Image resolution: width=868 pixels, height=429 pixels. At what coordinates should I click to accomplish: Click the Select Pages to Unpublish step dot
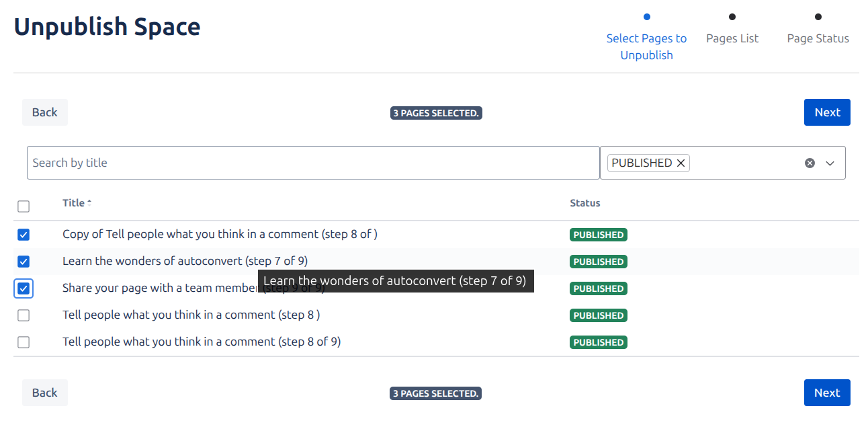(647, 17)
